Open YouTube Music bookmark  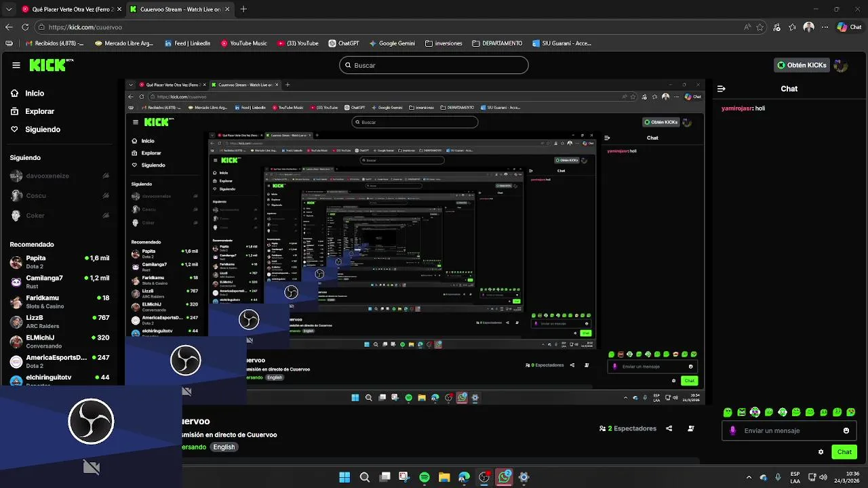tap(244, 43)
